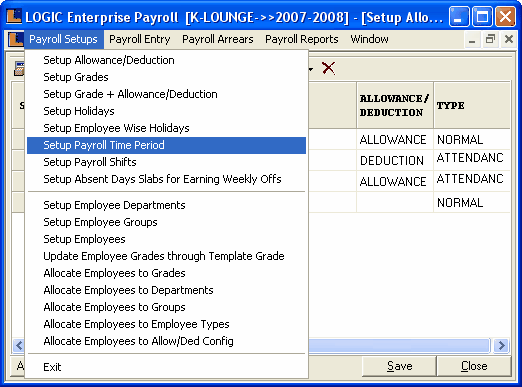This screenshot has width=522, height=387.
Task: Click the horizontal scrollbar left arrow
Action: coord(19,345)
